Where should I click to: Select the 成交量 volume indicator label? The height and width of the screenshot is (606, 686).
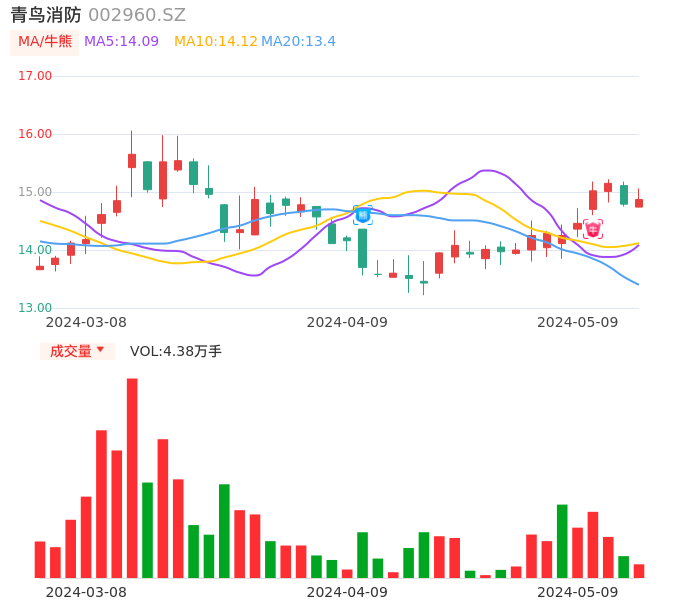[x=70, y=351]
